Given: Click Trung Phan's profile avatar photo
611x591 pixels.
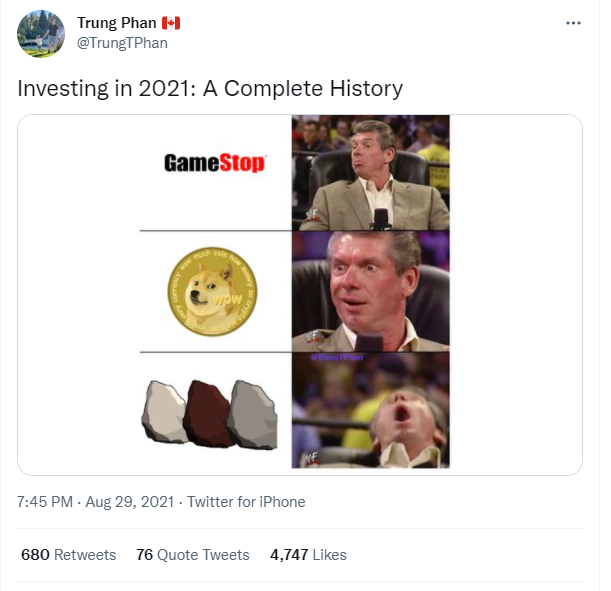Looking at the screenshot, I should tap(42, 33).
